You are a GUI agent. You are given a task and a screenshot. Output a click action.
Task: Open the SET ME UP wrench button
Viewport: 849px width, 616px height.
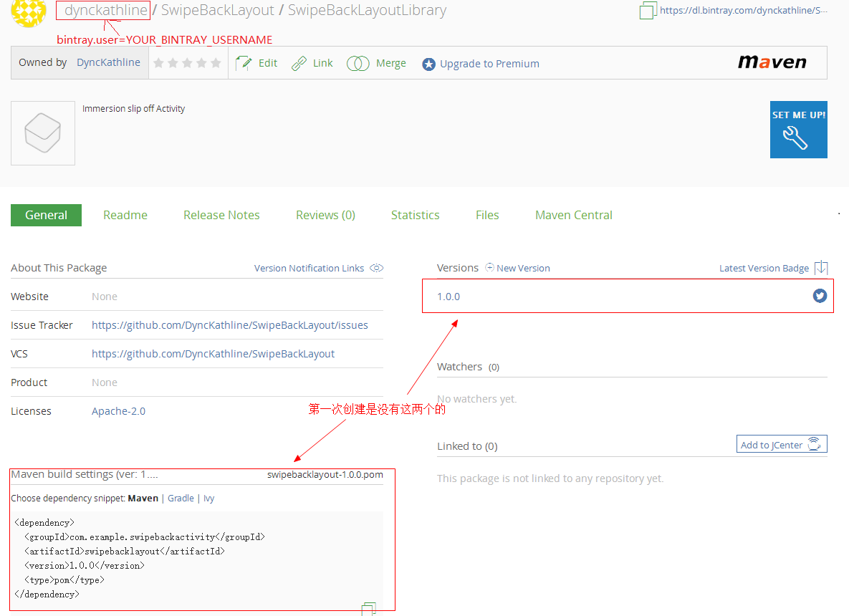[x=799, y=130]
